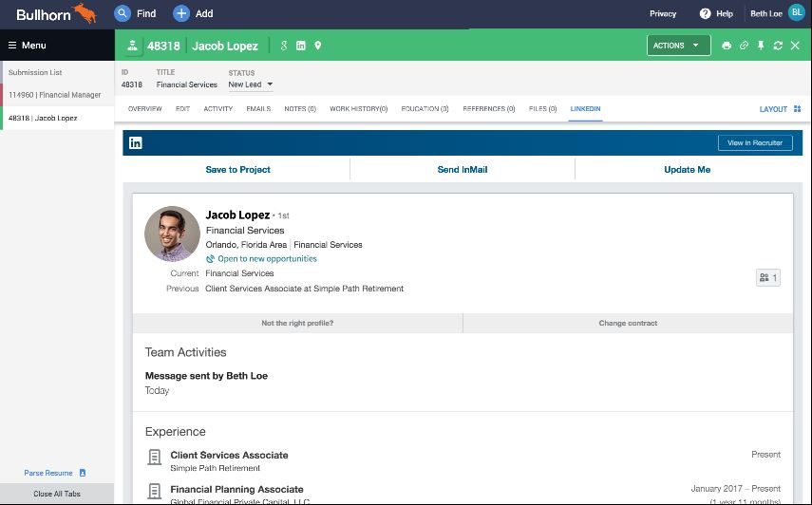Click Open to new opportunities link
Viewport: 812px width, 505px height.
coord(267,259)
